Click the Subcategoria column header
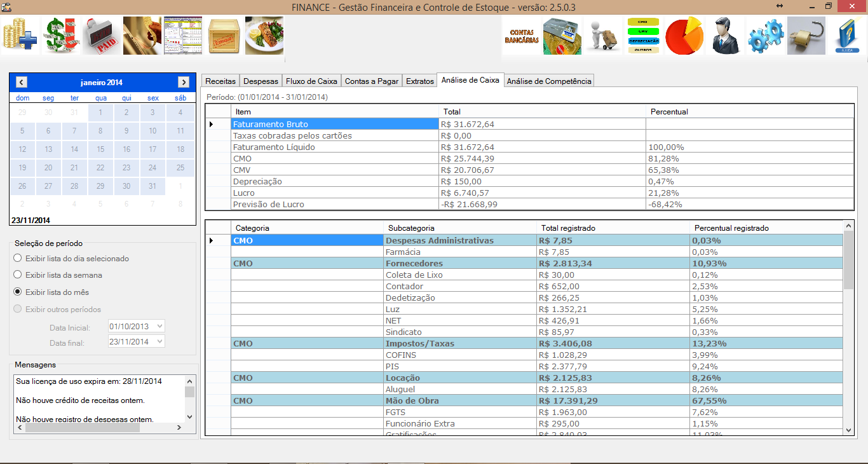The height and width of the screenshot is (464, 868). coord(460,228)
